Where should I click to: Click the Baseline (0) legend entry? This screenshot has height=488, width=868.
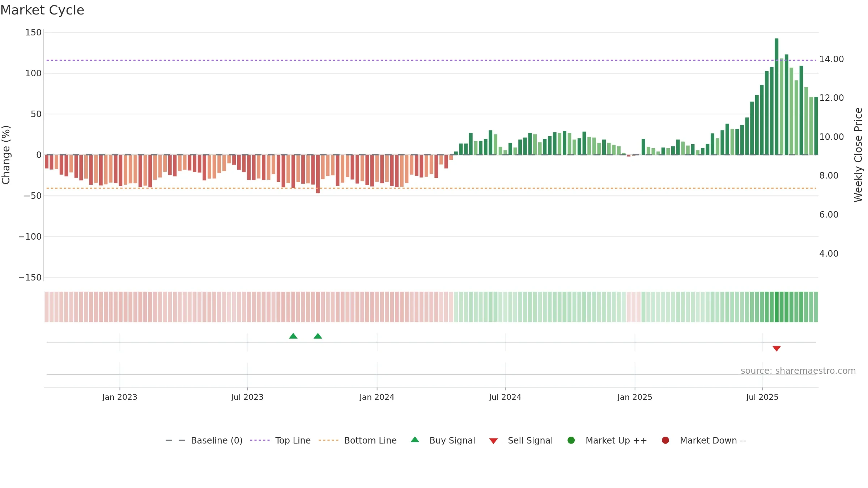204,440
